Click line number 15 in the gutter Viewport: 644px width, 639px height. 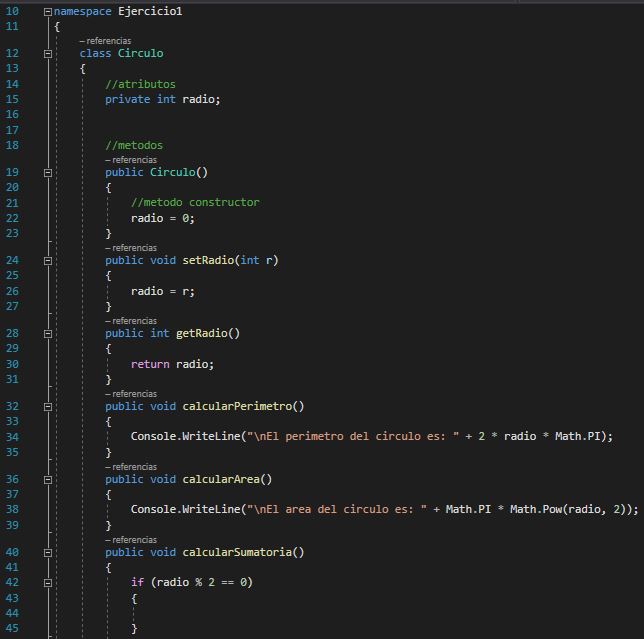coord(12,99)
